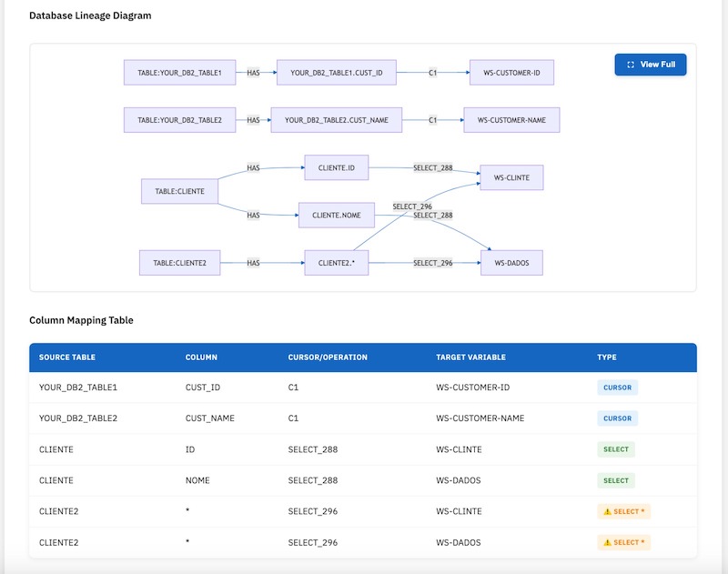Click the CLIENTE.NOME node to expand its connections
The image size is (728, 574).
click(337, 216)
